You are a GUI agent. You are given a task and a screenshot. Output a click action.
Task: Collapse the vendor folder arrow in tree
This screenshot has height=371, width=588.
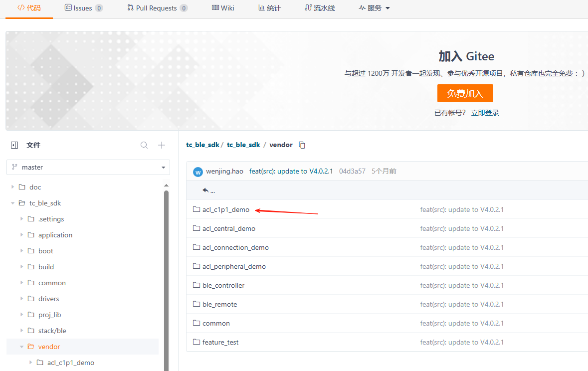point(22,347)
